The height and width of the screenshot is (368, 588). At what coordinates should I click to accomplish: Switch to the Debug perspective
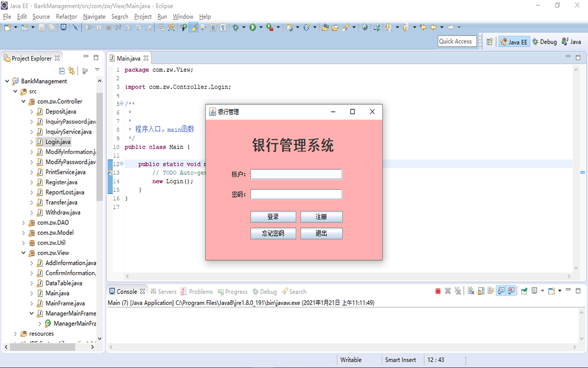coord(544,42)
